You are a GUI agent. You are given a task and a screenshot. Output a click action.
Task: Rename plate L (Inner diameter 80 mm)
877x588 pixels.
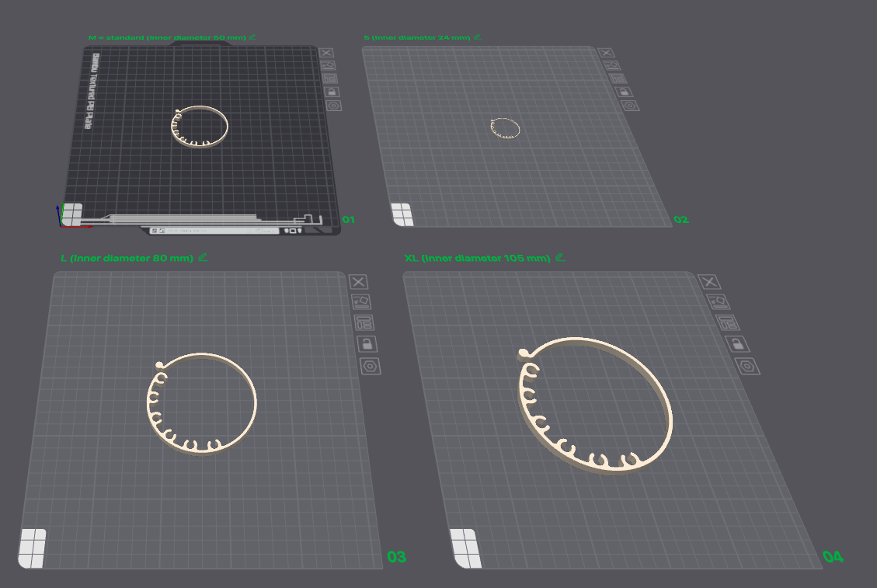203,257
